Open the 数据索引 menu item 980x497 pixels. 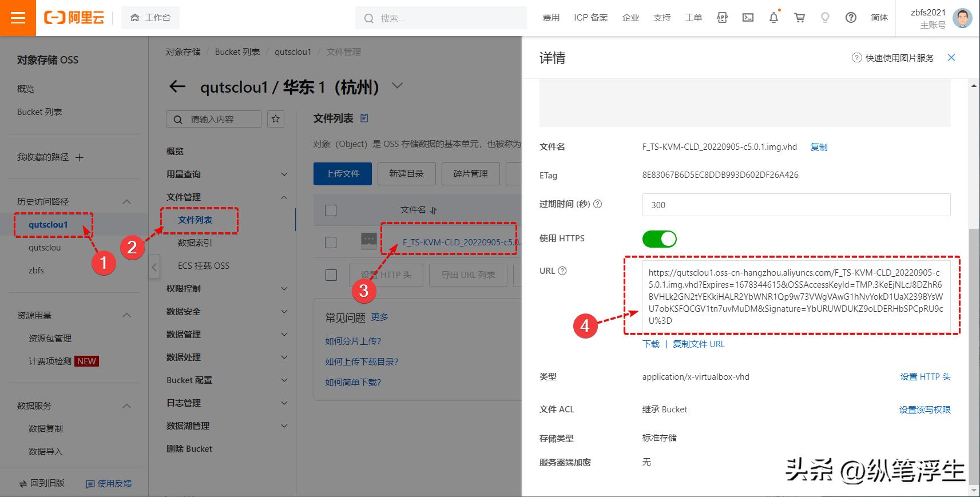195,242
